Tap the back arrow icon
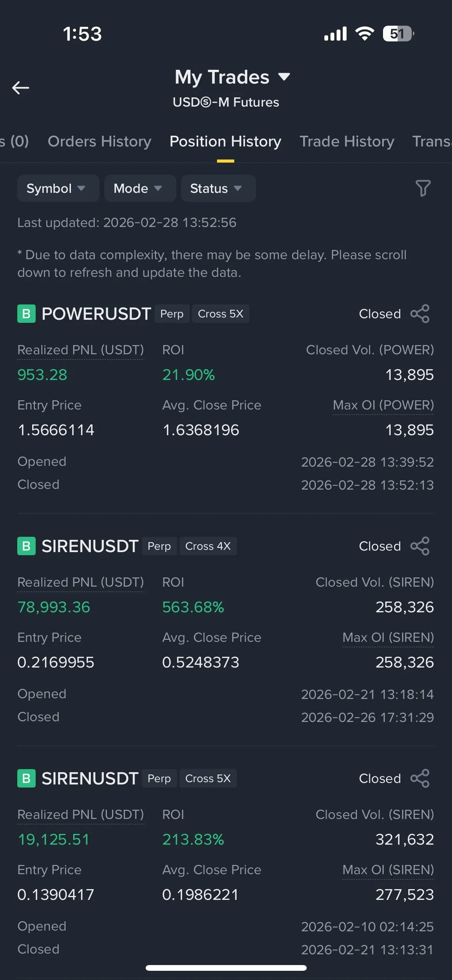The image size is (452, 980). [x=21, y=88]
